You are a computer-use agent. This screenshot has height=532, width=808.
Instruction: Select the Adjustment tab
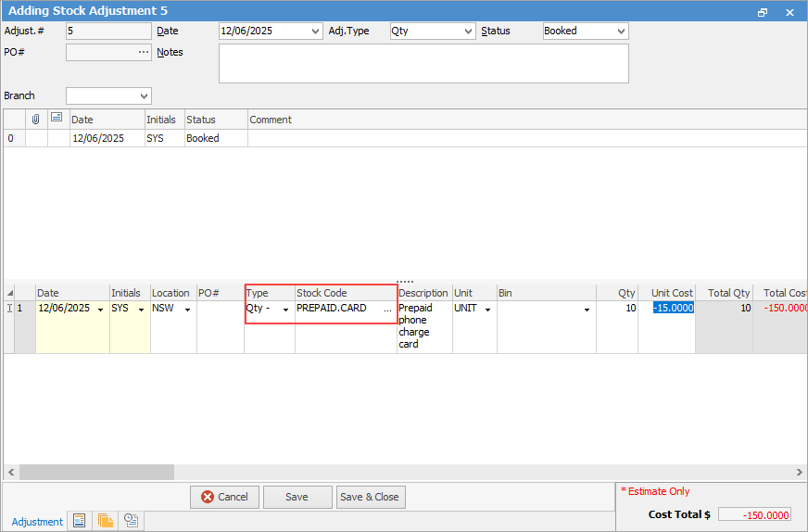pyautogui.click(x=37, y=522)
